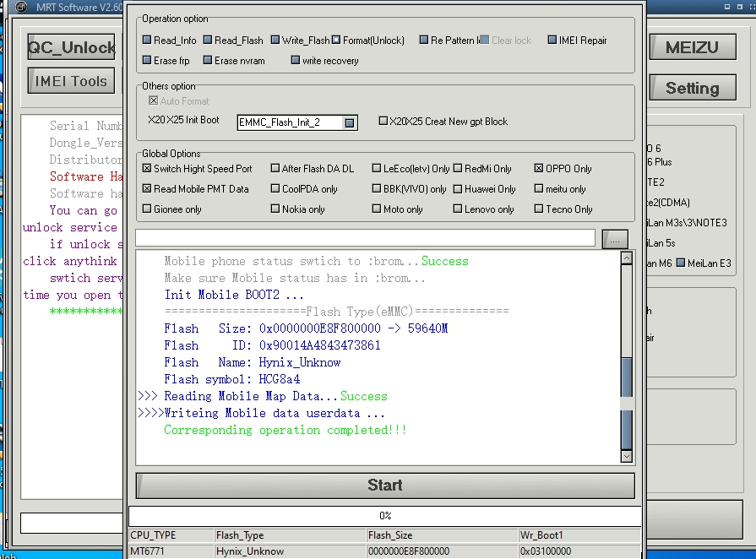This screenshot has width=756, height=559.
Task: Click the Wr_Boot1 column header
Action: 579,535
